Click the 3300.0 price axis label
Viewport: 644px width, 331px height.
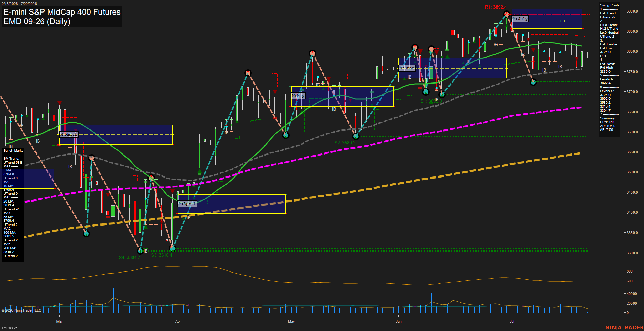pyautogui.click(x=632, y=253)
